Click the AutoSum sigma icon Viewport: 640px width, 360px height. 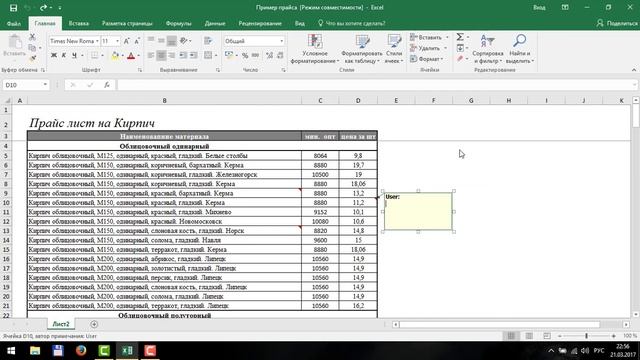coord(460,37)
